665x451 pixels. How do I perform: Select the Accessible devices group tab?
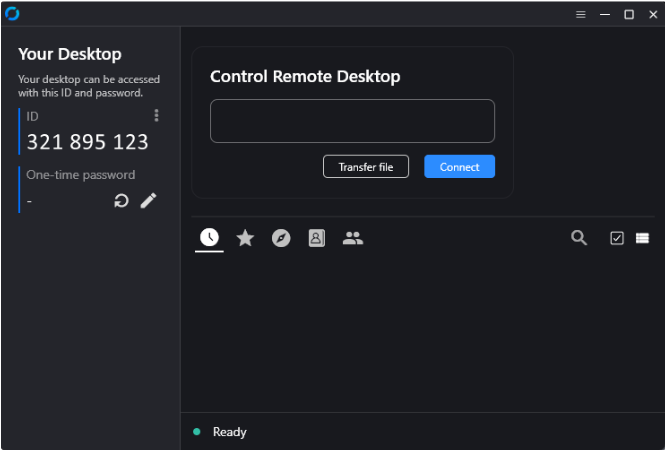pos(352,238)
